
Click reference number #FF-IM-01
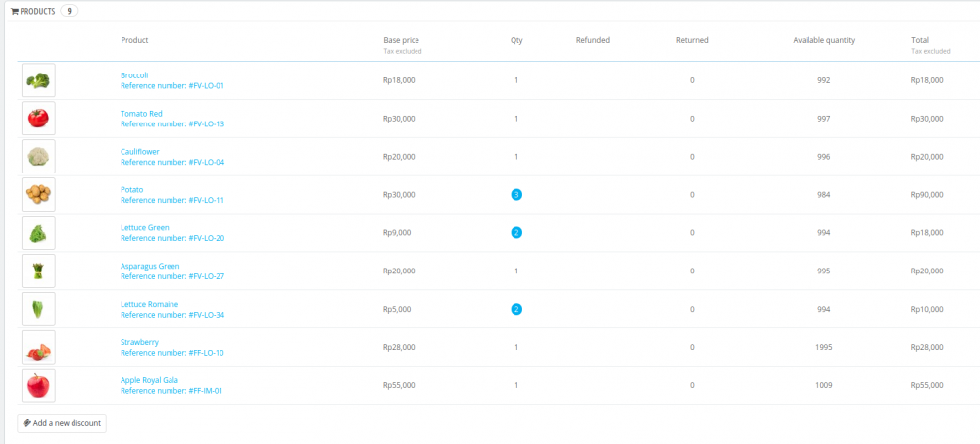[x=171, y=391]
